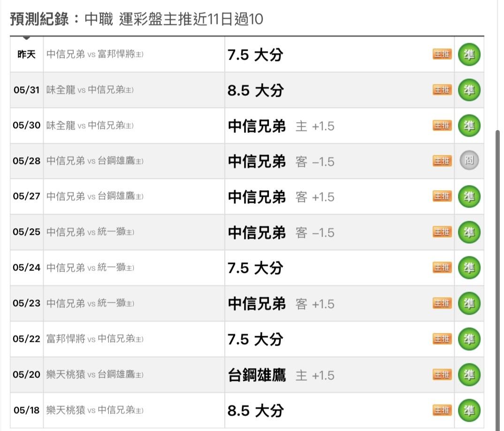
Task: Open the 05/28 中信兄弟 vs 台鋼雄鷹 matchup
Action: pos(95,161)
